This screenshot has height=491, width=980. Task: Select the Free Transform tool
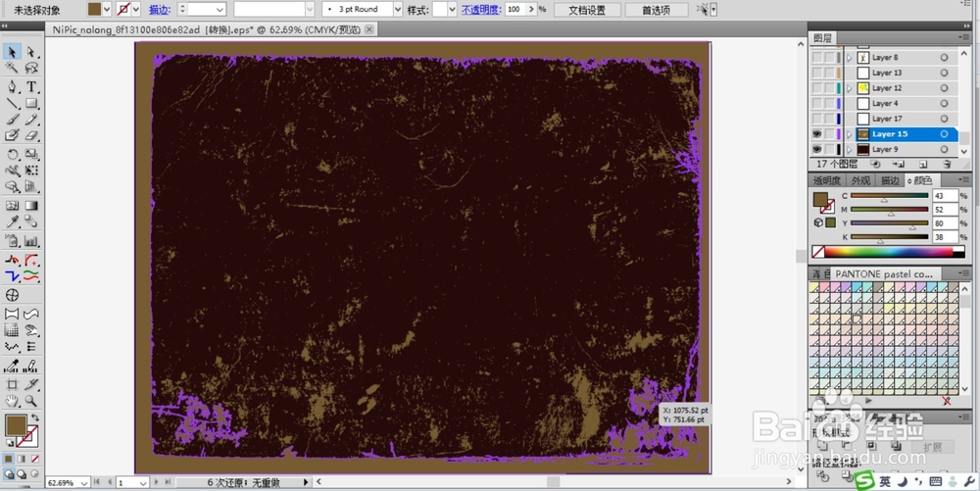click(31, 170)
